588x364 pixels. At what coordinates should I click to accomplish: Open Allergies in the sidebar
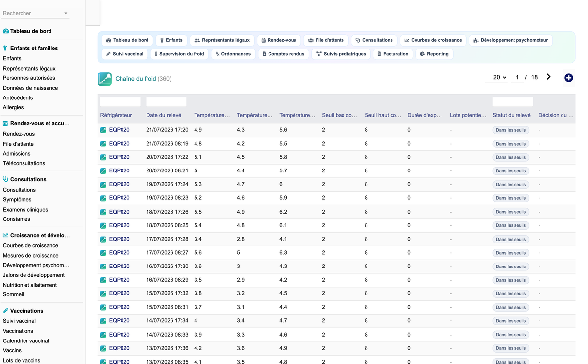tap(13, 108)
